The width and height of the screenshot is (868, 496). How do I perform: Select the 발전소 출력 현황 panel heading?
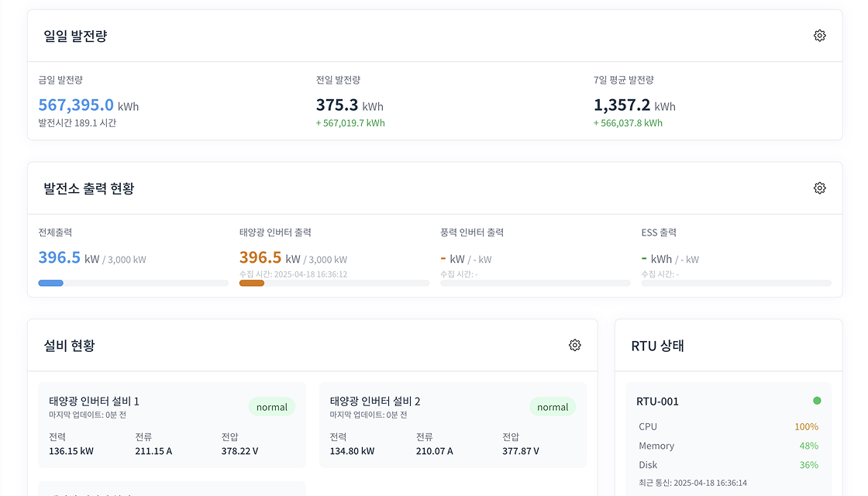89,188
